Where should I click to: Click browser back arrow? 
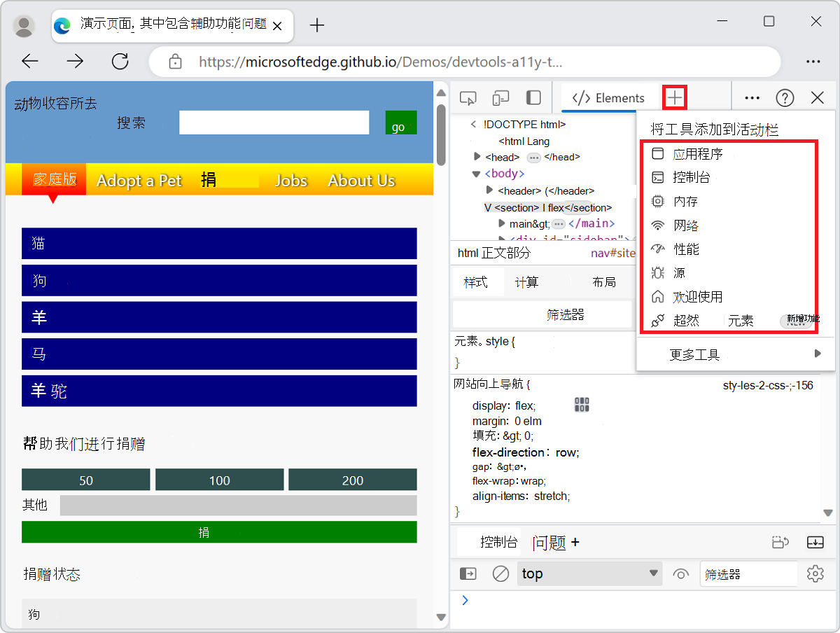[29, 61]
